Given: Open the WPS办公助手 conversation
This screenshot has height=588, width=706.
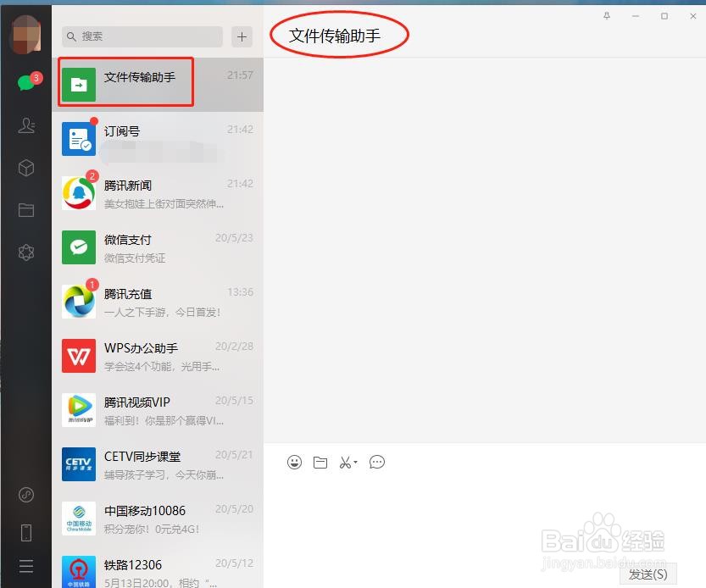Looking at the screenshot, I should point(158,356).
